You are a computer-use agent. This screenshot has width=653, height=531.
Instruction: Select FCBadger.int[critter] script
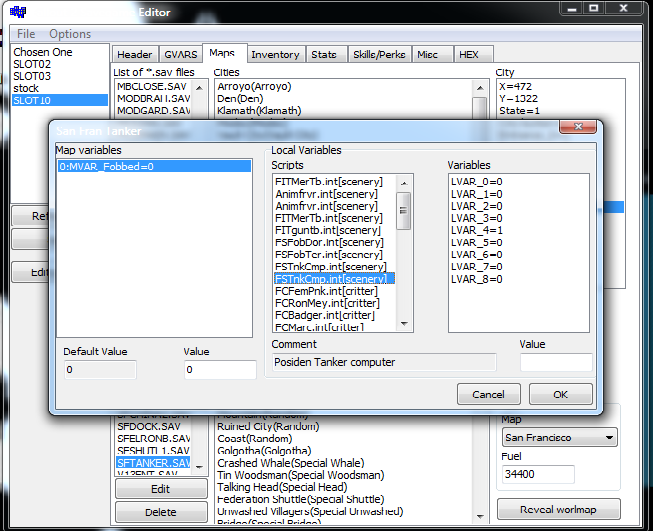tap(325, 315)
